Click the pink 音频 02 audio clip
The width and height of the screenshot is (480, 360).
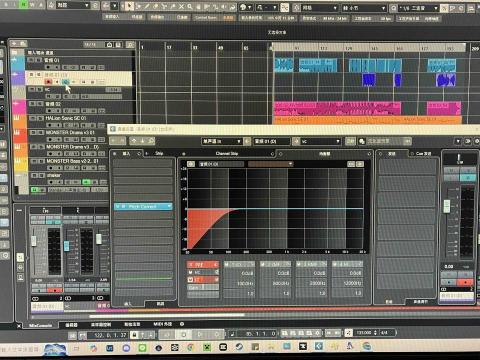coord(337,108)
